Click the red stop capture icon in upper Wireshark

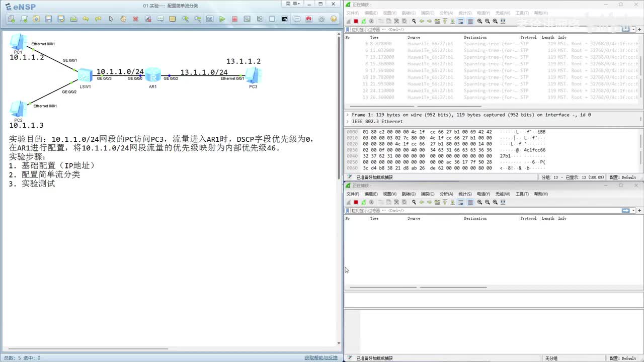(x=356, y=21)
